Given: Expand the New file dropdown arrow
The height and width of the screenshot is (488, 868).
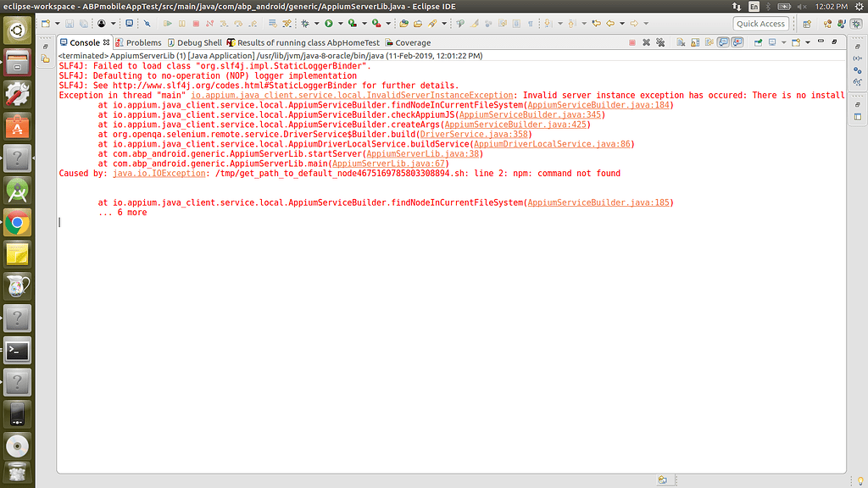Looking at the screenshot, I should point(56,24).
